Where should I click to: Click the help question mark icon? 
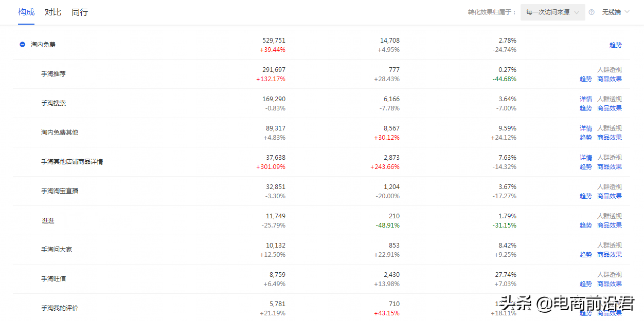[x=592, y=12]
